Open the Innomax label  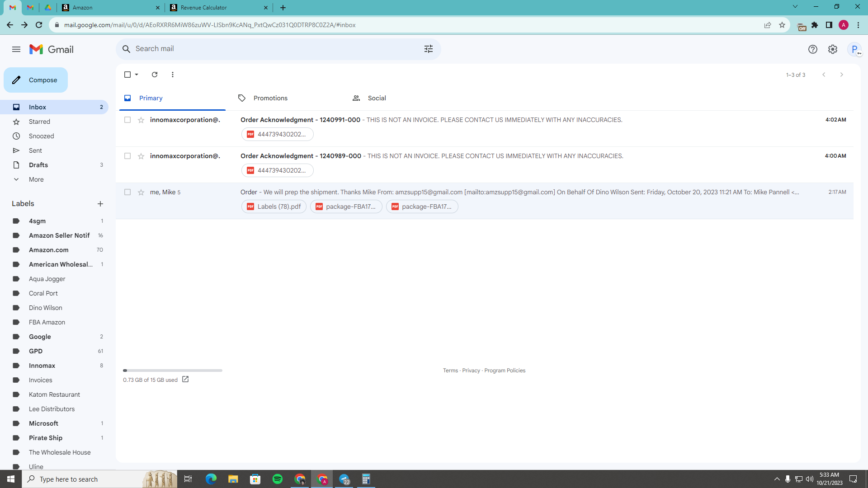[x=54, y=366]
